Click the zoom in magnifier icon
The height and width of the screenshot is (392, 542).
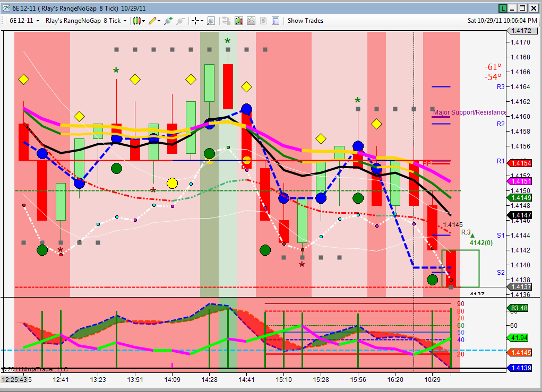[168, 21]
